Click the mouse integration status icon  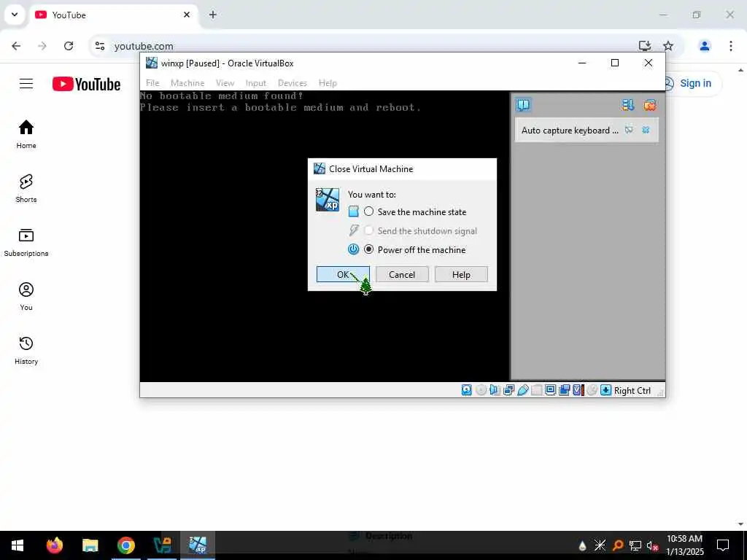tap(592, 390)
